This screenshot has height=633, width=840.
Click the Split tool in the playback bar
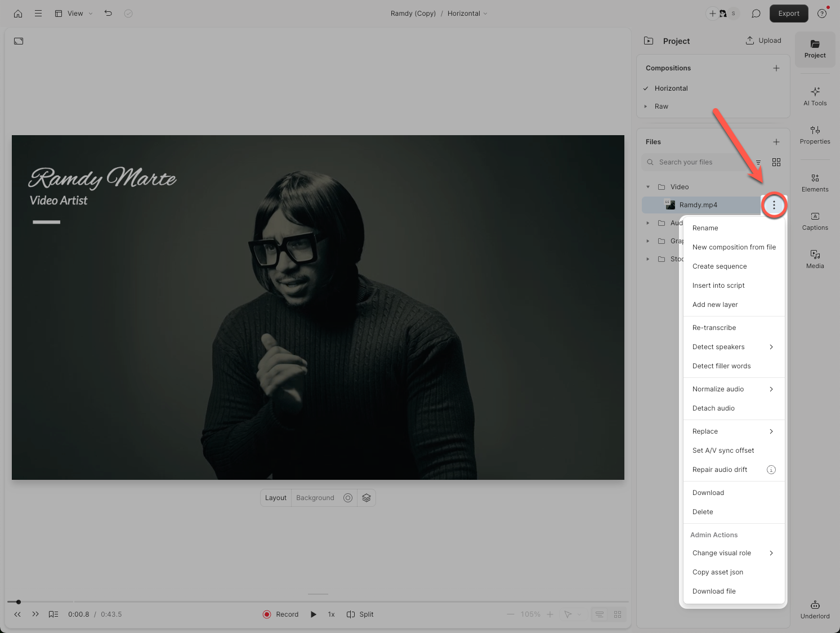(360, 614)
